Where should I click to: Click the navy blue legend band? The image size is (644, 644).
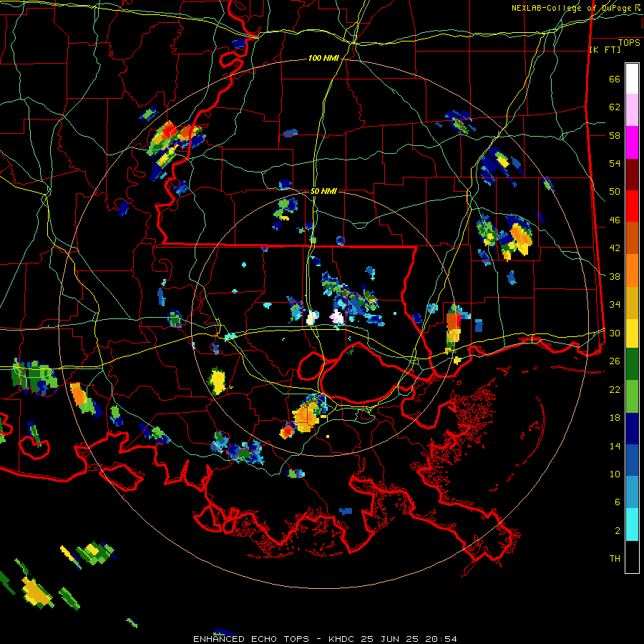click(632, 429)
